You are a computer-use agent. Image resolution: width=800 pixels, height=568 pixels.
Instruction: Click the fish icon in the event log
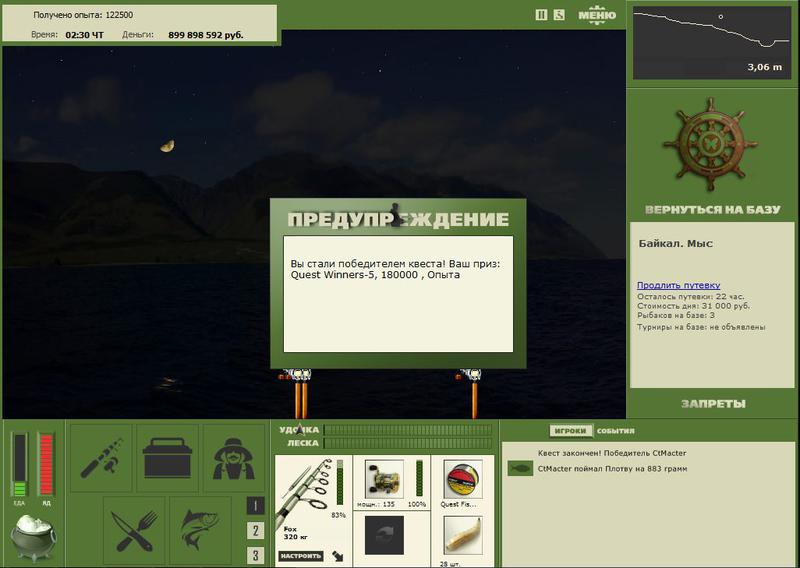coord(520,468)
